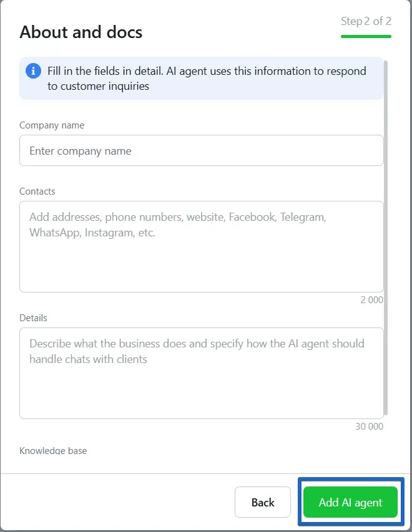Focus the Company name input field

tap(201, 151)
